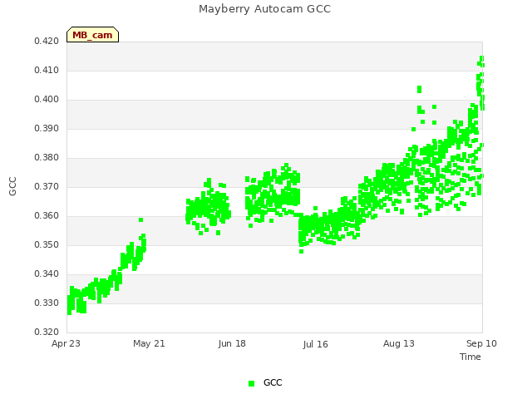Click the Sep 10 x-axis label
This screenshot has height=399, width=532.
[481, 343]
